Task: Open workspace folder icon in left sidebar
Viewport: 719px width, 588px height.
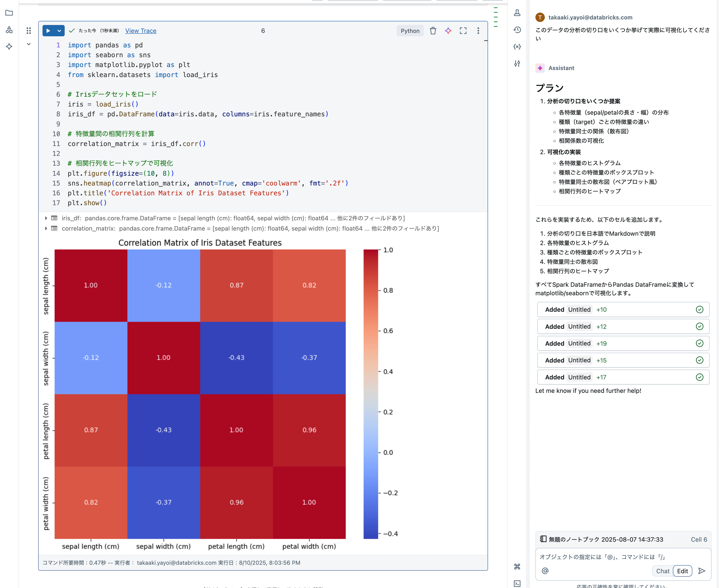Action: point(9,13)
